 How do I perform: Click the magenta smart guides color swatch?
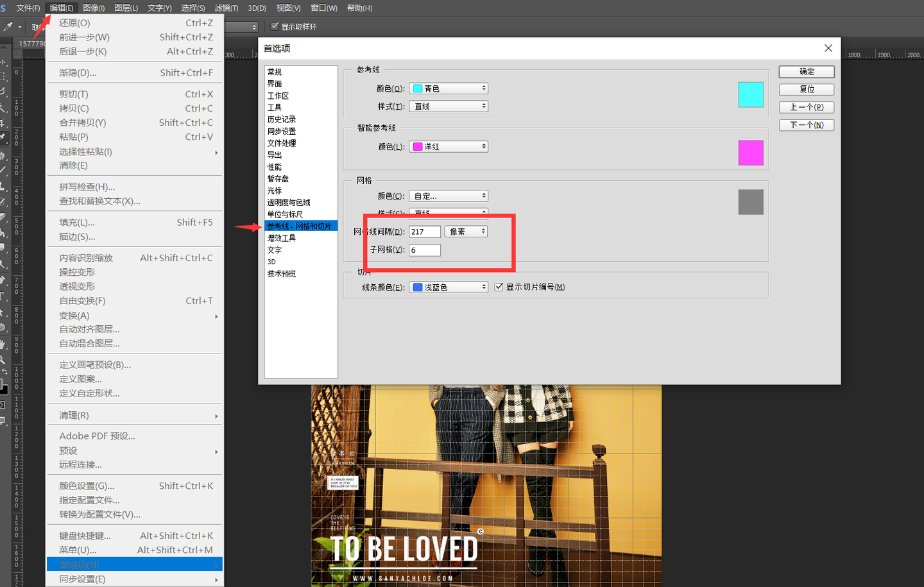[751, 153]
